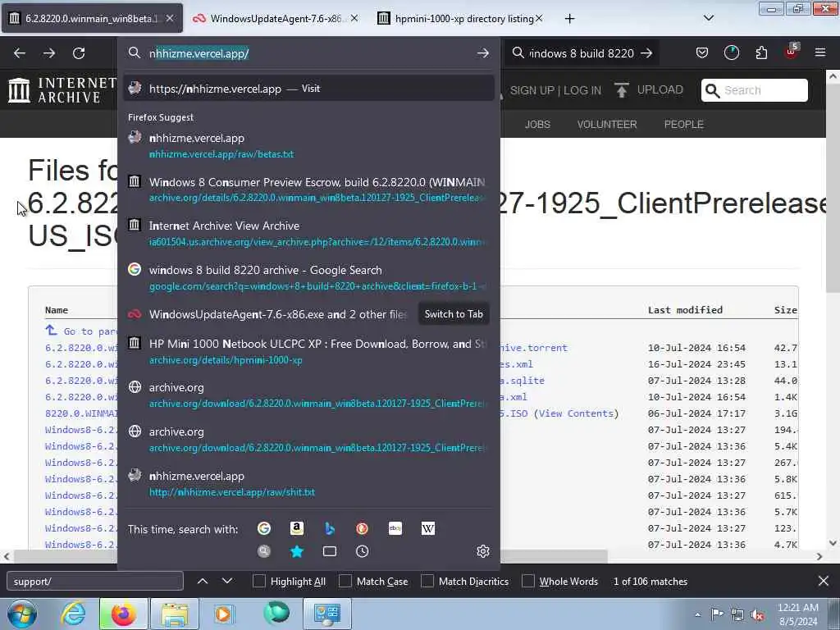
Task: Click the Go arrow in address bar
Action: pos(482,53)
